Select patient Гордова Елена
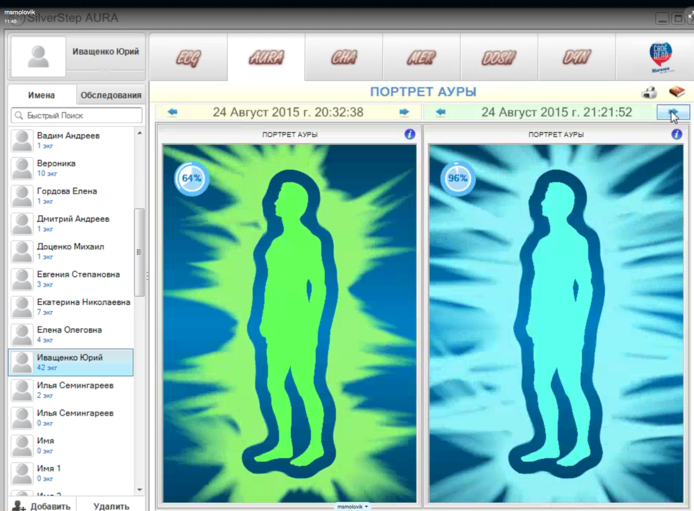Viewport: 694px width, 511px height. click(x=71, y=196)
